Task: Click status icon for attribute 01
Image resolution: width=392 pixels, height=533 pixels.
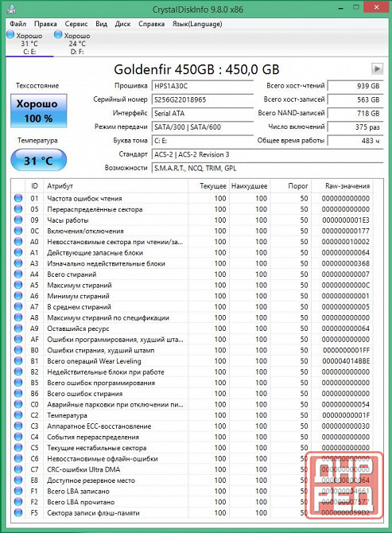Action: (x=18, y=198)
